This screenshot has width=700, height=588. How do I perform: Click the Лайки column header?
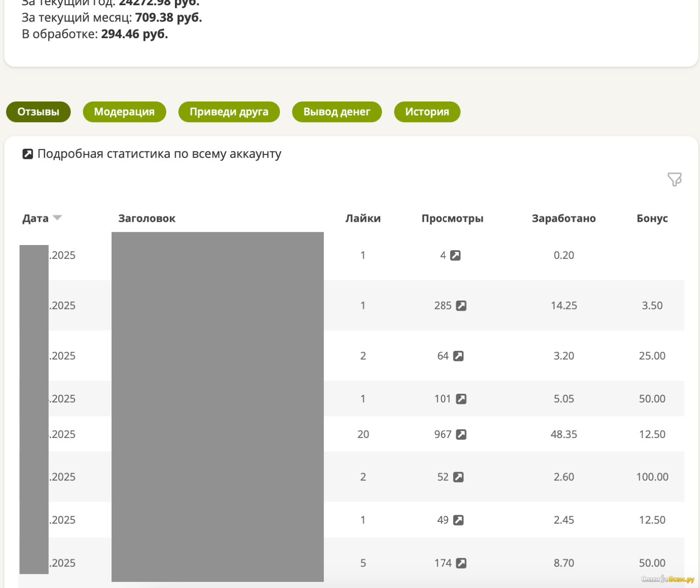pos(363,218)
